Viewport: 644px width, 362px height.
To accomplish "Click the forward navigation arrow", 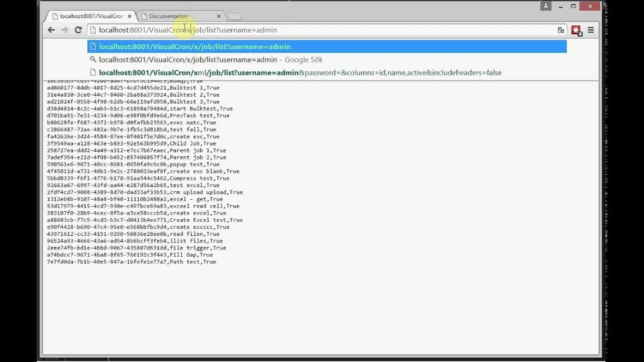I will coord(64,30).
